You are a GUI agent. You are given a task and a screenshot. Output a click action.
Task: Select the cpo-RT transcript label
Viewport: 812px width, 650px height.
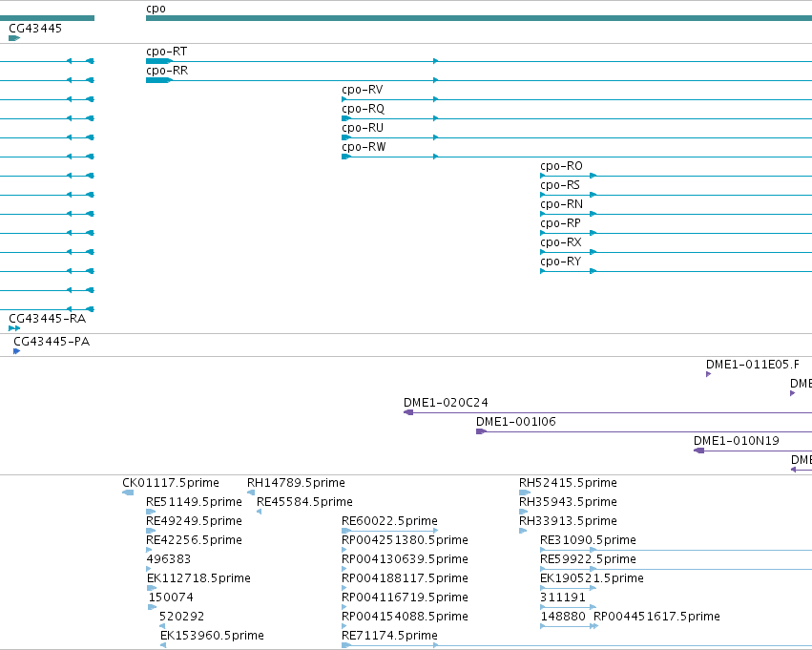pos(167,52)
